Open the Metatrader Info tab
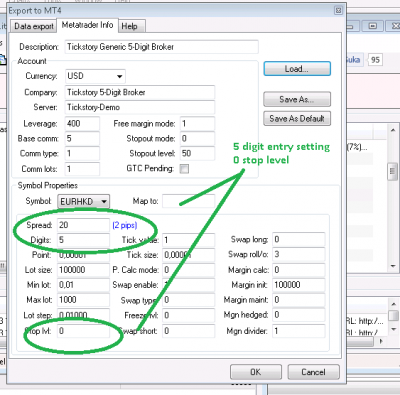 [87, 25]
